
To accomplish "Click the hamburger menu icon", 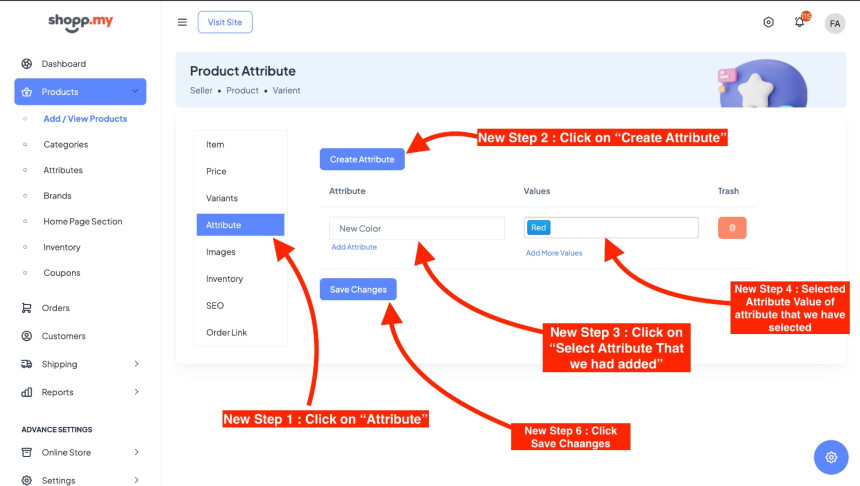I will click(182, 22).
